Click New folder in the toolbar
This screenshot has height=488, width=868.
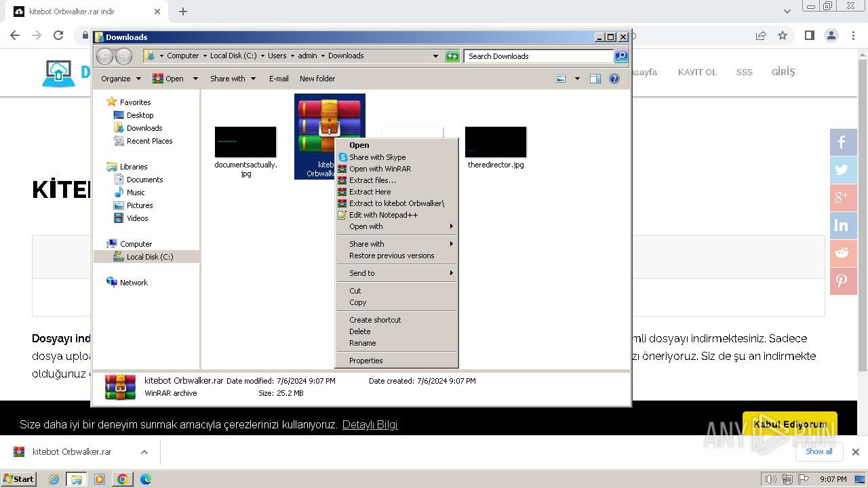(x=317, y=79)
